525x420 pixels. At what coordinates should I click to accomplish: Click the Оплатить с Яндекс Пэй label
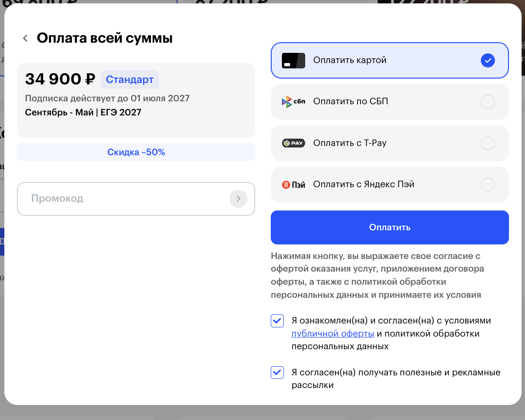click(x=363, y=184)
